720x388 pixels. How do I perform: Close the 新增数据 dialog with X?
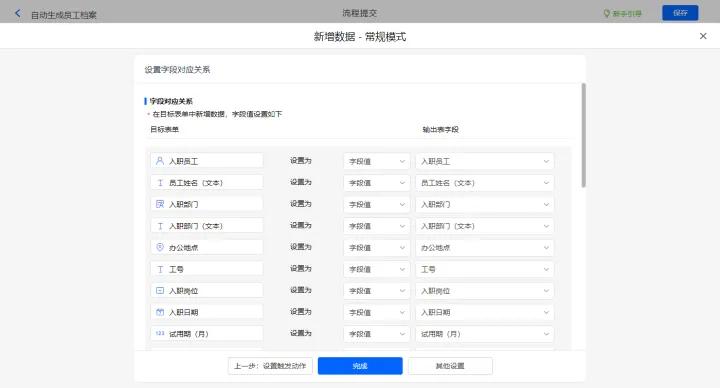(703, 36)
